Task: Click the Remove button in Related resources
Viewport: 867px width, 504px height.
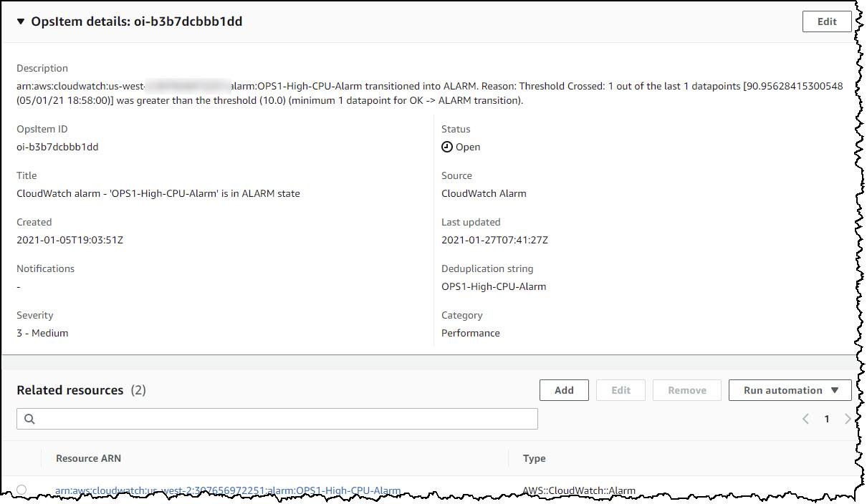Action: pos(687,390)
